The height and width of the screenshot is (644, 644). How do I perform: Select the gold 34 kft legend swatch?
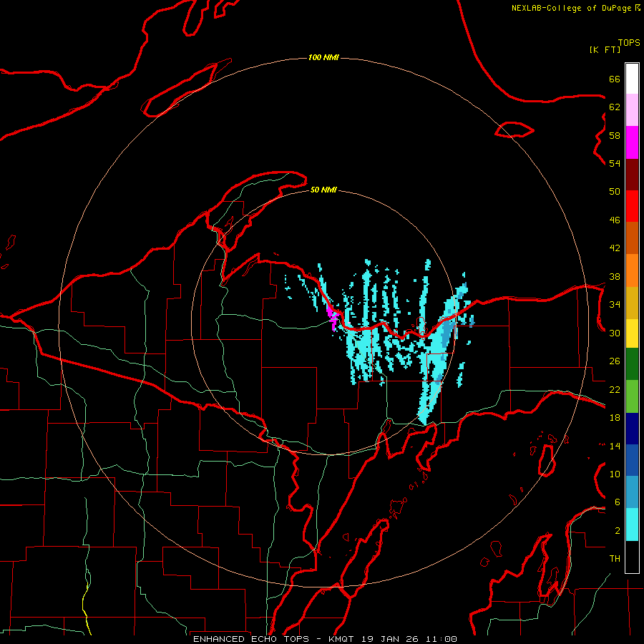pos(632,303)
